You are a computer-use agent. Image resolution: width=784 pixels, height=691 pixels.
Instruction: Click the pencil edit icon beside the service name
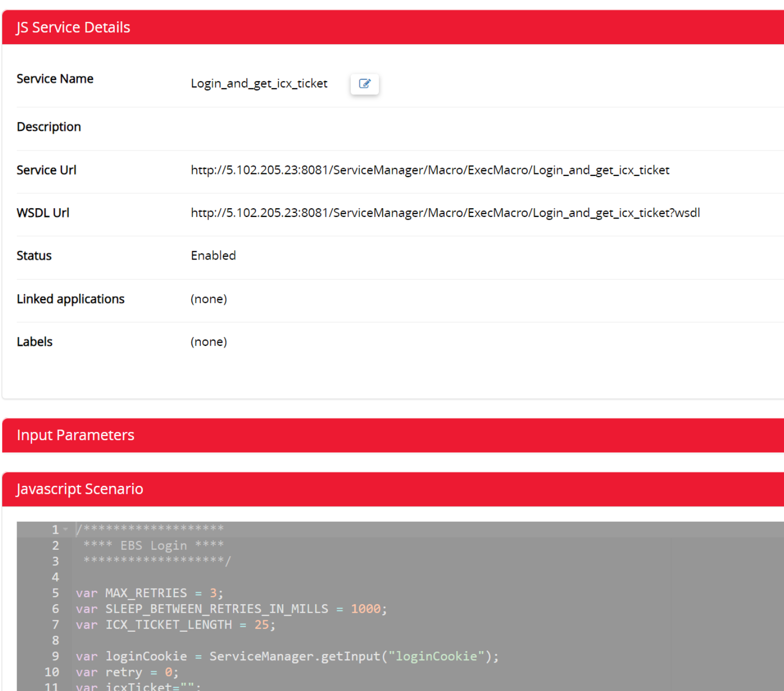[x=364, y=84]
